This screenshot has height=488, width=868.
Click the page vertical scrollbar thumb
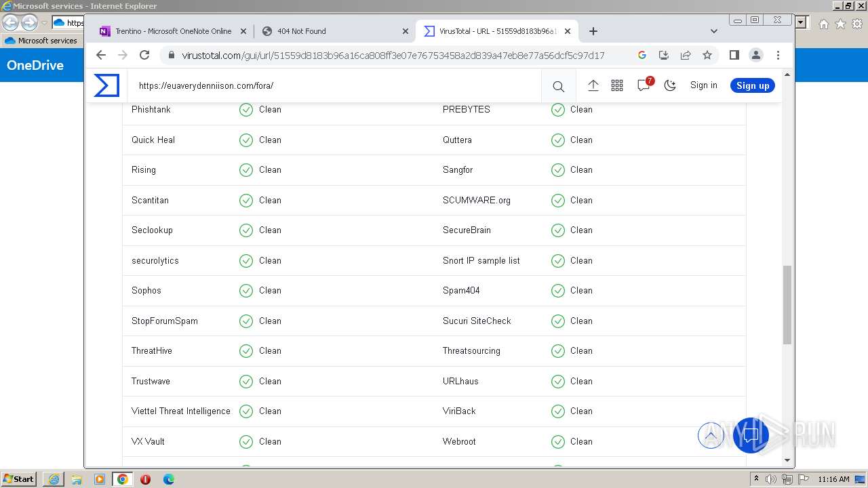tap(787, 305)
